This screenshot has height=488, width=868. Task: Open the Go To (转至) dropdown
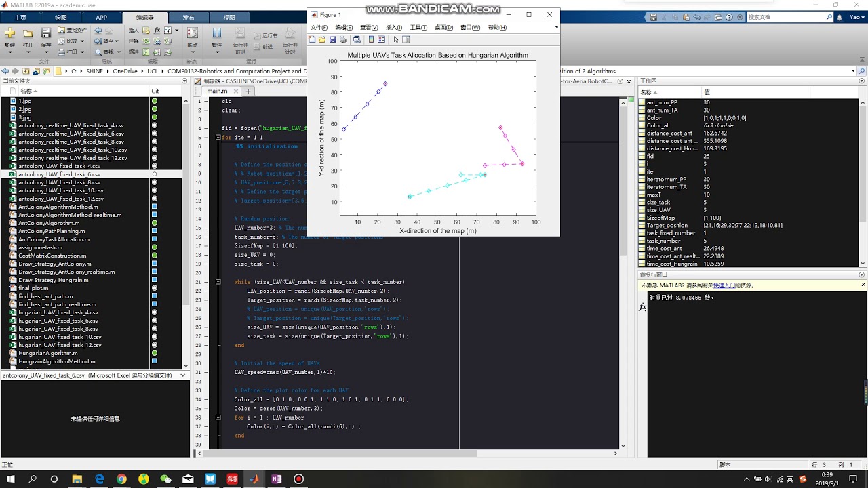(x=118, y=41)
